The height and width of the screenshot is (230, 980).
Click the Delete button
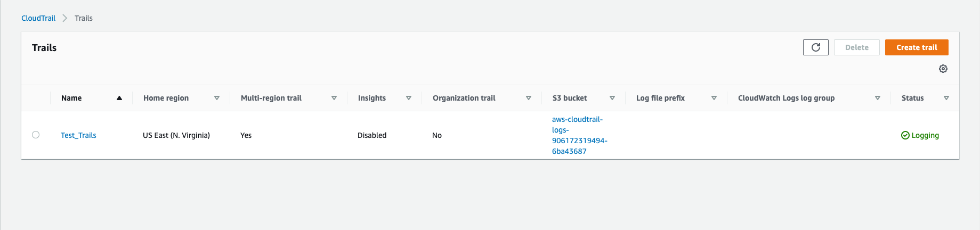[856, 47]
